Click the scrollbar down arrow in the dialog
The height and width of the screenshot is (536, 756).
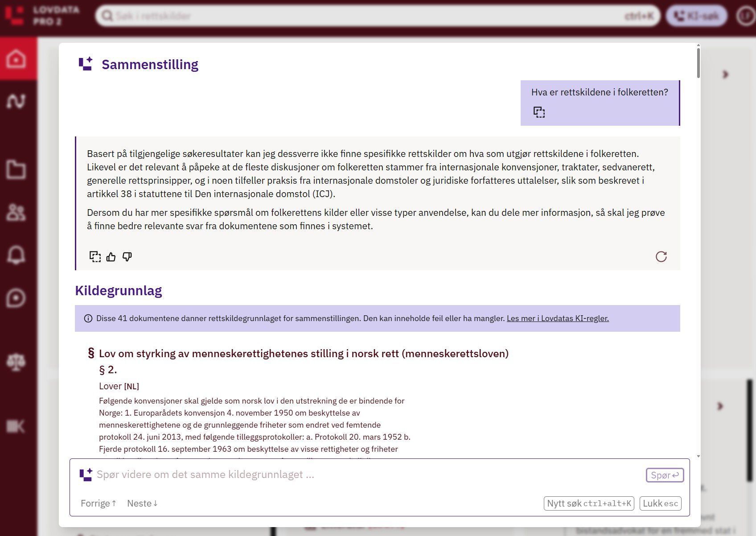(698, 456)
